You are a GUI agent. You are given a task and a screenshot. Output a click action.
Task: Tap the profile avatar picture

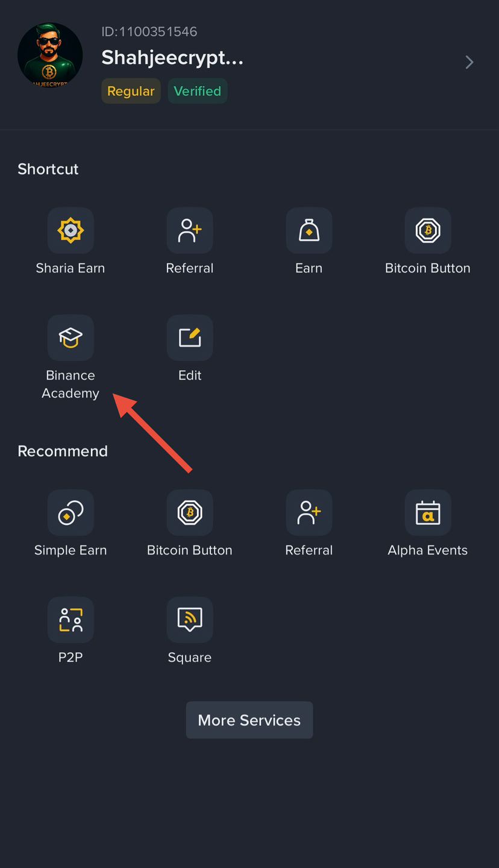tap(50, 55)
